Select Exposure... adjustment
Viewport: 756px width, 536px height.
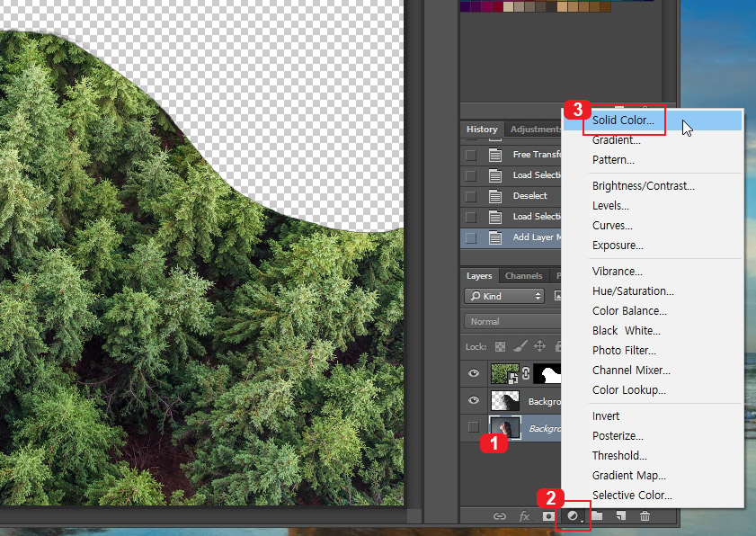point(653,246)
